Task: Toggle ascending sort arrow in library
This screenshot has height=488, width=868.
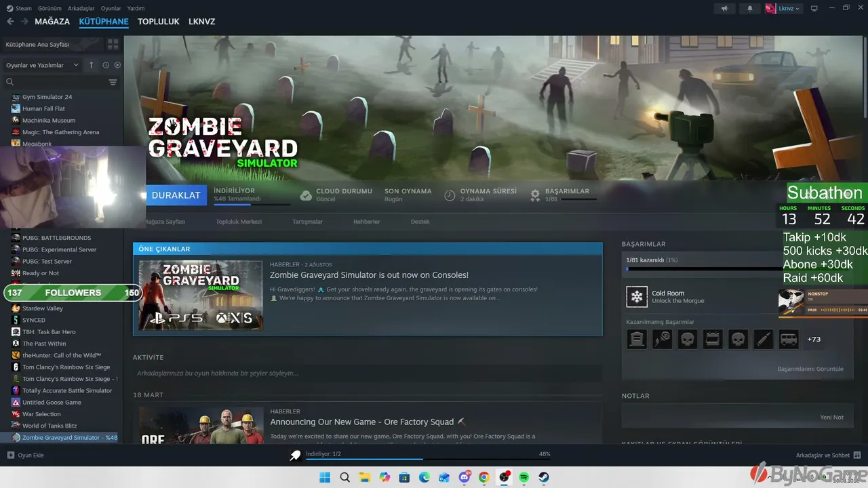Action: coord(92,65)
